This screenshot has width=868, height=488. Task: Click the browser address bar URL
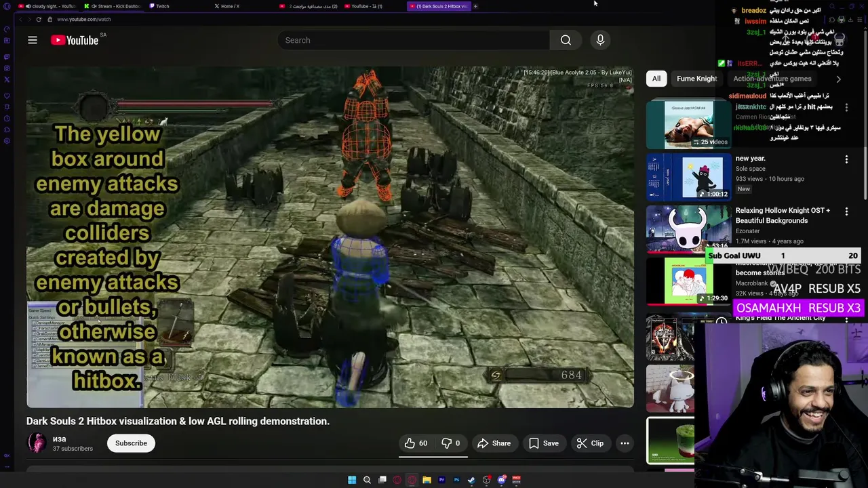click(x=84, y=19)
